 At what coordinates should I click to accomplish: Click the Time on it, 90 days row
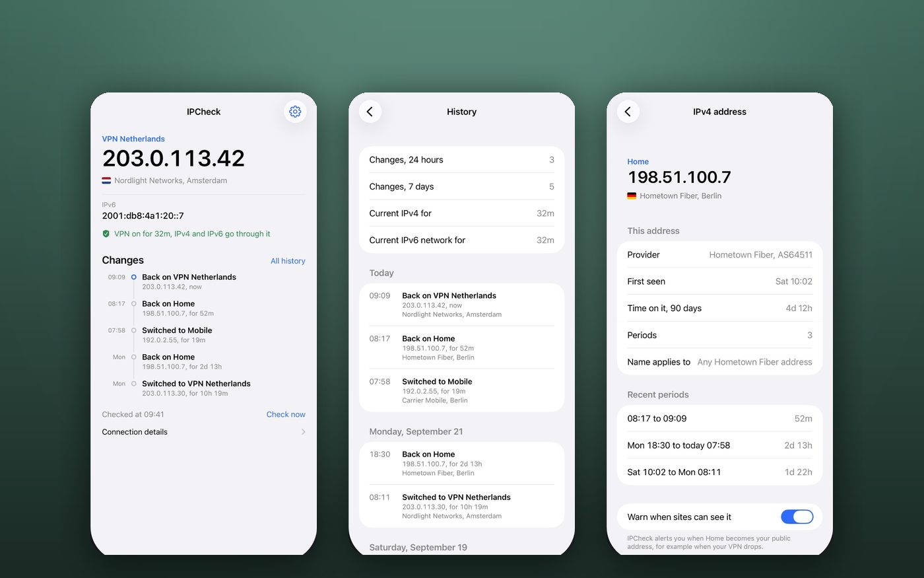[x=720, y=308]
